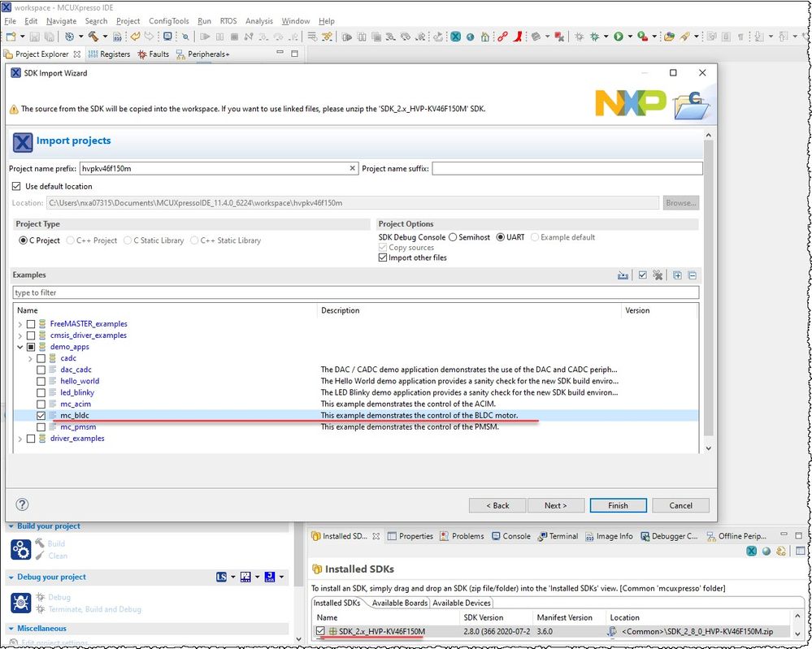
Task: Click the import icon left of select-all in Examples
Action: [623, 275]
